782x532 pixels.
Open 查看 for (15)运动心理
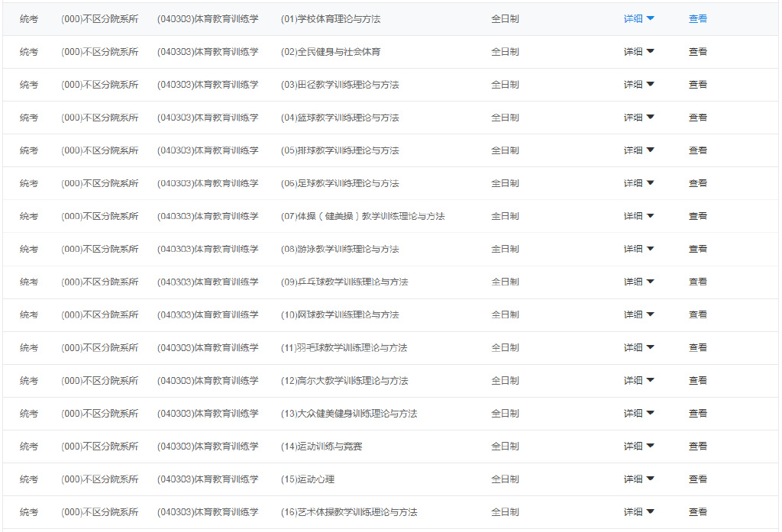pyautogui.click(x=698, y=479)
